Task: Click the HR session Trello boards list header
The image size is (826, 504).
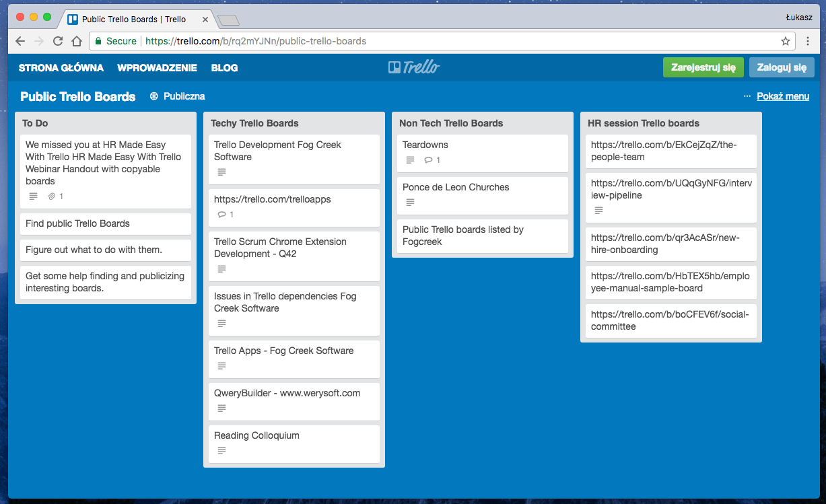Action: 644,123
